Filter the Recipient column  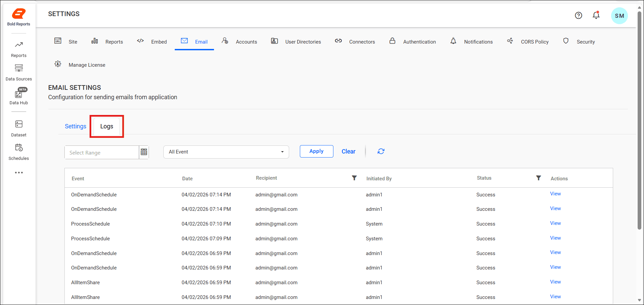[x=354, y=178]
